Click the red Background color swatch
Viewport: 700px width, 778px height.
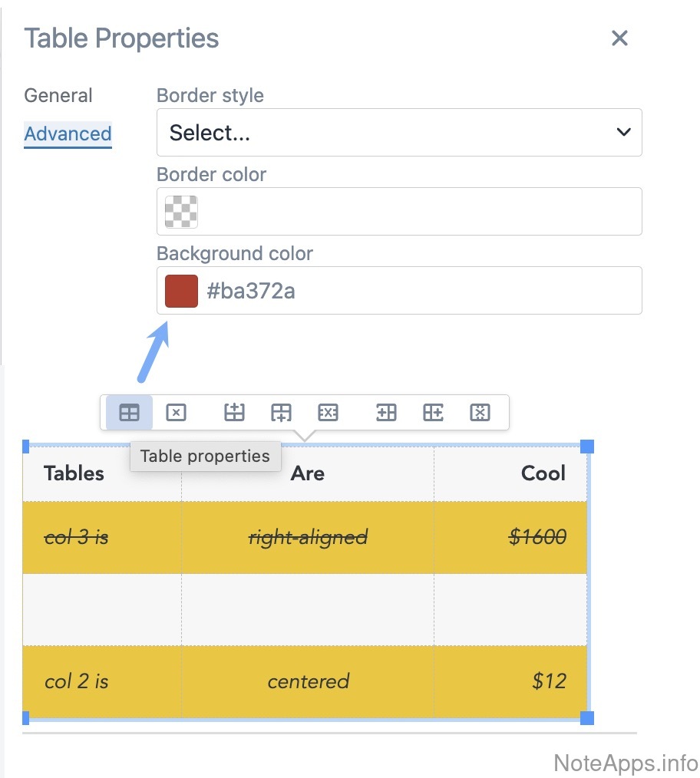coord(181,291)
